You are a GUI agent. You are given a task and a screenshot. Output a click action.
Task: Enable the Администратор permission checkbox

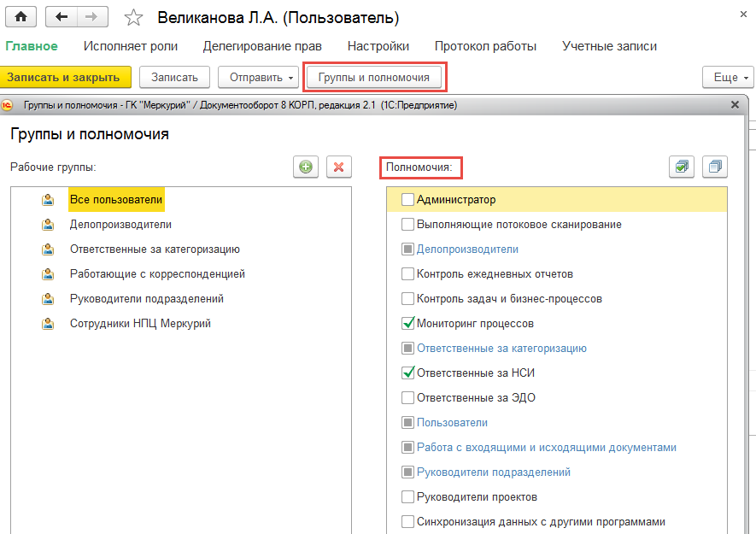pos(407,199)
